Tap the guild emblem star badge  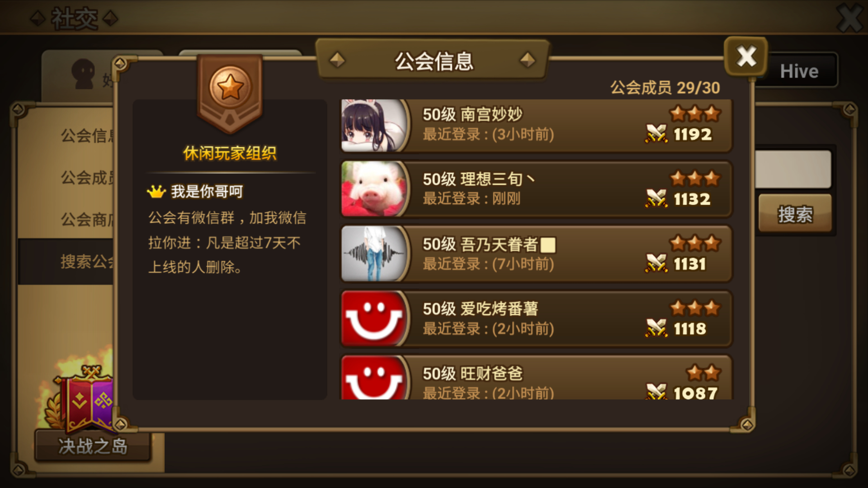[230, 93]
